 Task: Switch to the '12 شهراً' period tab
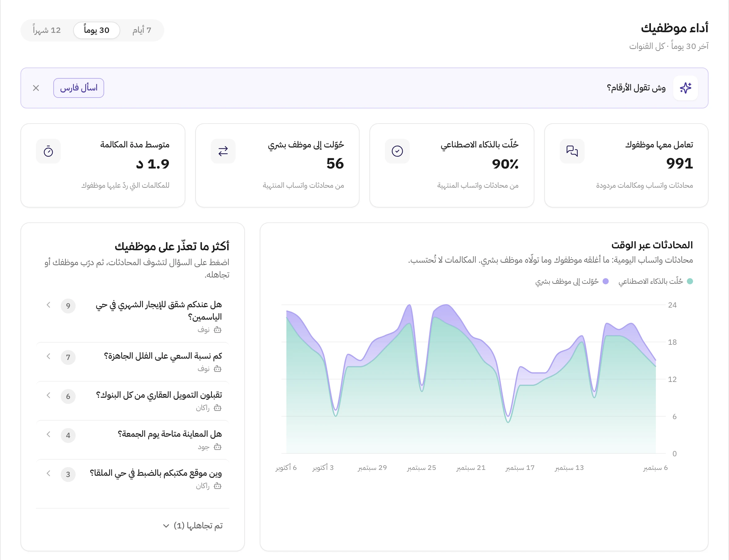[x=47, y=30]
